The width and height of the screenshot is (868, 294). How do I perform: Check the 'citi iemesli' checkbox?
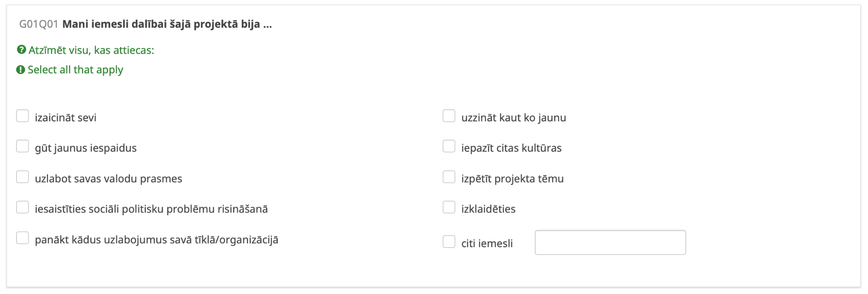pyautogui.click(x=449, y=242)
